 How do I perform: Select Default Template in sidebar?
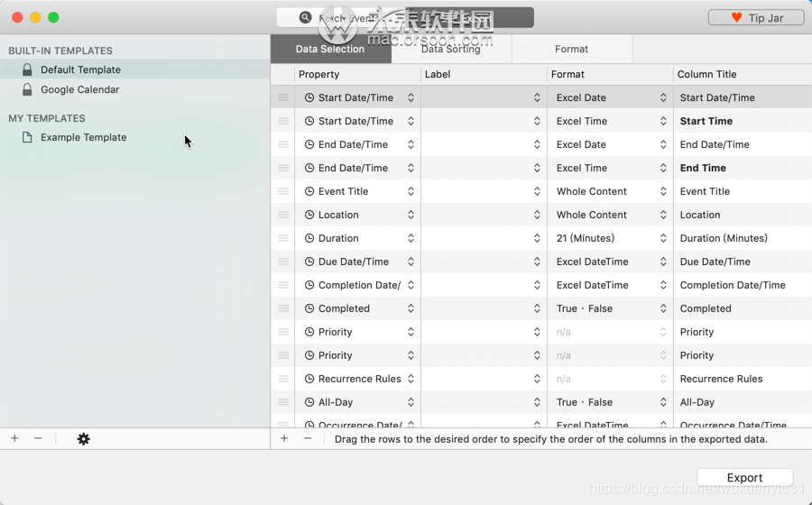tap(134, 69)
